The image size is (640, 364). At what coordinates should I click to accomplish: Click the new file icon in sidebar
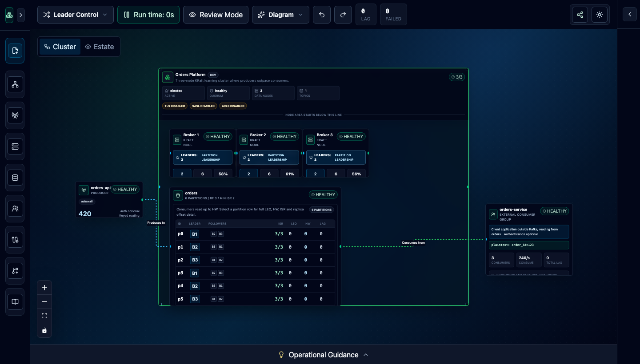pos(15,51)
